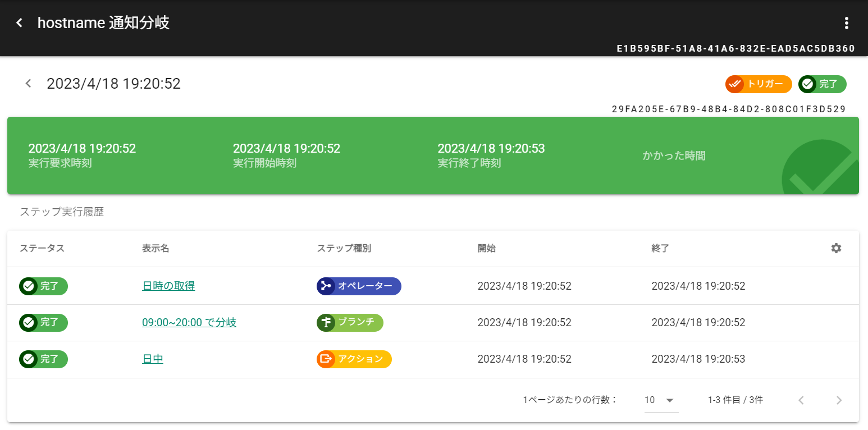Sort by 終了 column header
The image size is (868, 430).
pyautogui.click(x=660, y=249)
